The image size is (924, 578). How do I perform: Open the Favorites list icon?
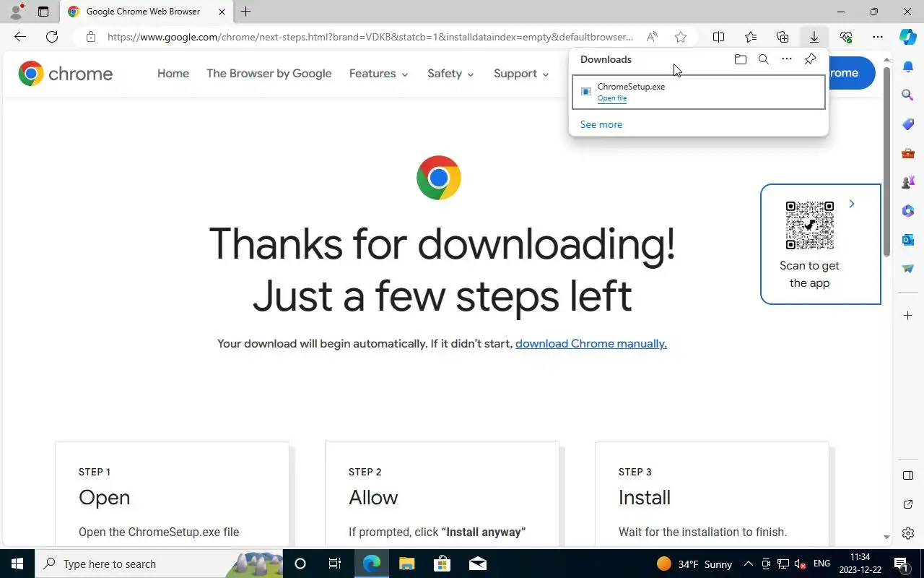[x=751, y=37]
